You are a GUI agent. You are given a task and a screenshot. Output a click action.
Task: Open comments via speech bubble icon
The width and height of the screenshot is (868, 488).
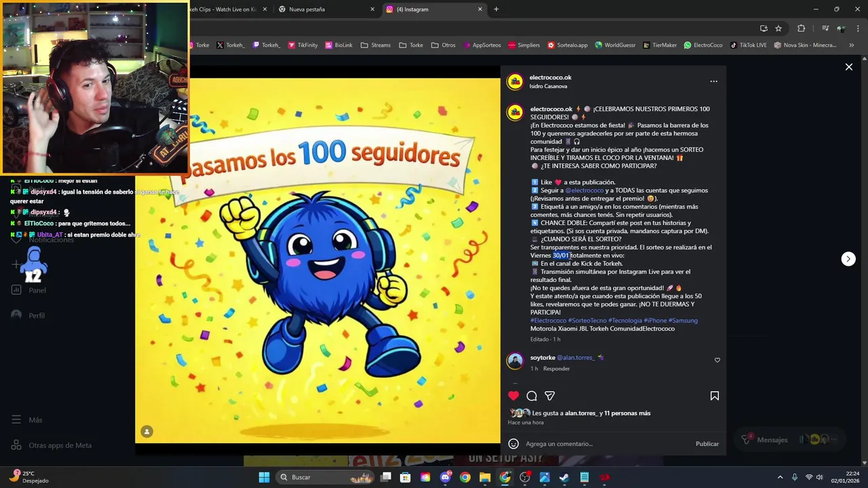532,396
